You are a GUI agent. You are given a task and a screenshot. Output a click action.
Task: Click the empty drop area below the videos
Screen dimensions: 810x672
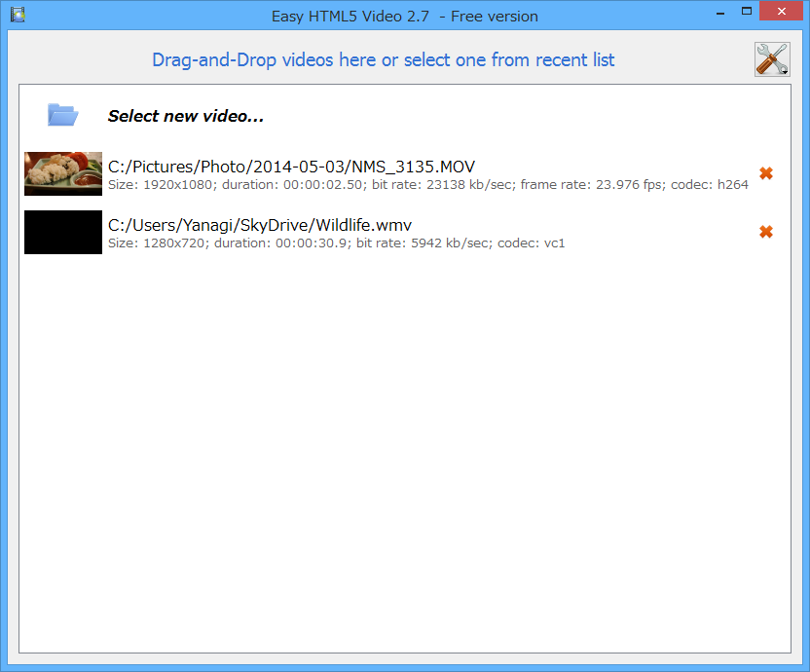405,438
